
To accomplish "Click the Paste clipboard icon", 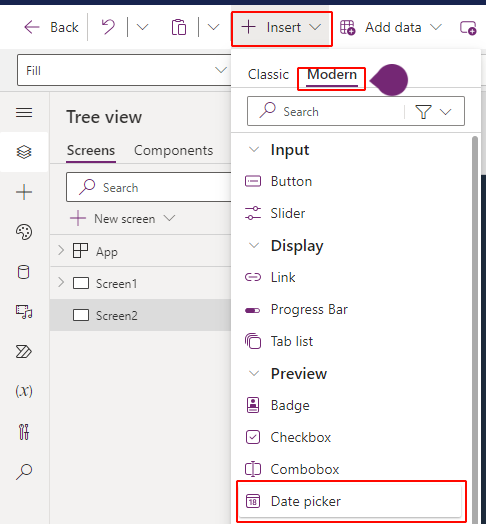I will pyautogui.click(x=179, y=27).
